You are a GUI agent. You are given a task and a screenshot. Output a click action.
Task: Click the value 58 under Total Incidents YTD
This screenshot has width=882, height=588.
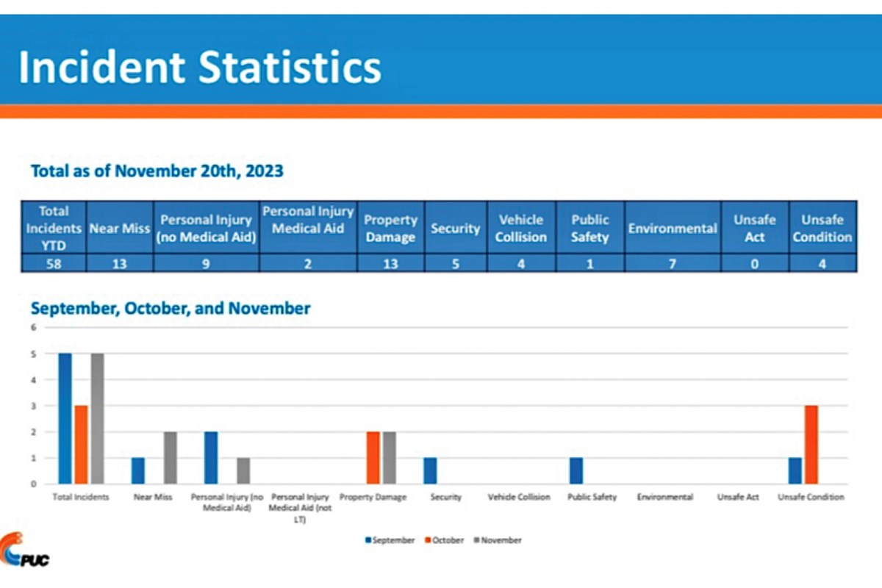[x=54, y=263]
